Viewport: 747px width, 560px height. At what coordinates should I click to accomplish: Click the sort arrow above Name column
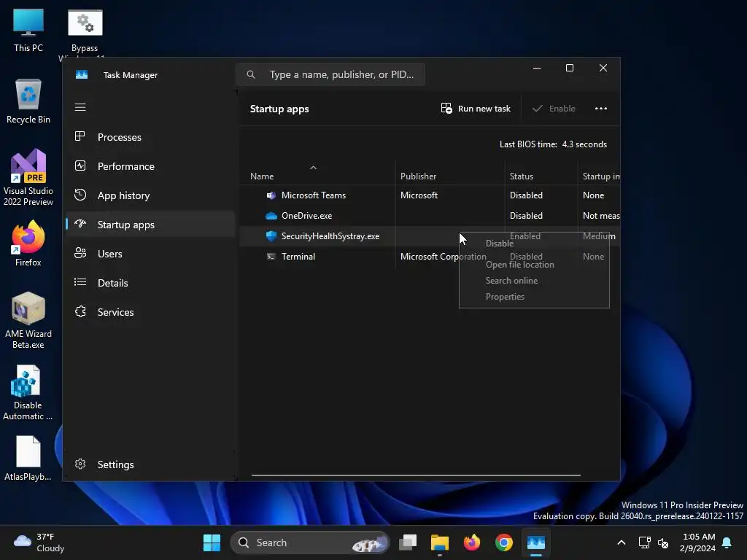pyautogui.click(x=313, y=168)
